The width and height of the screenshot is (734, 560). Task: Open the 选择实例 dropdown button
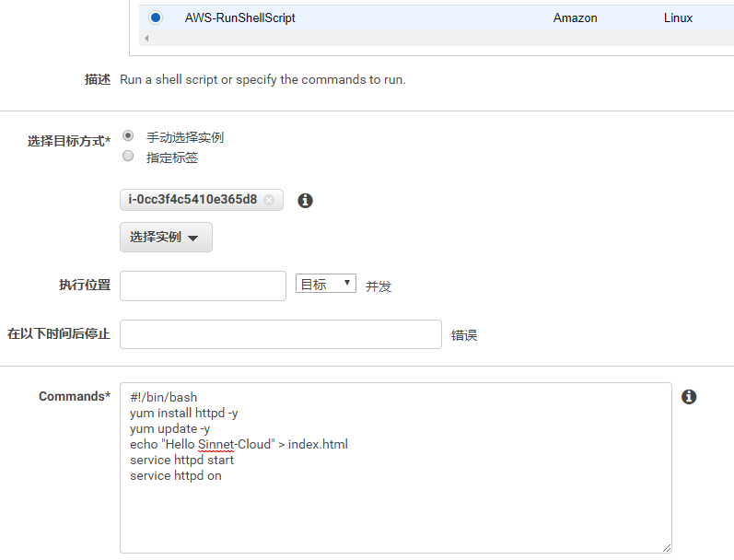click(166, 237)
